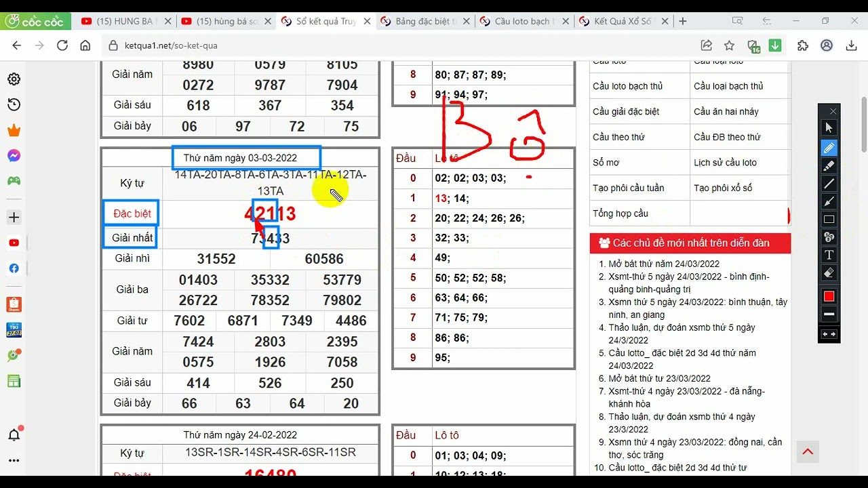
Task: Open Cầu ĐB theo thứ link
Action: point(727,137)
